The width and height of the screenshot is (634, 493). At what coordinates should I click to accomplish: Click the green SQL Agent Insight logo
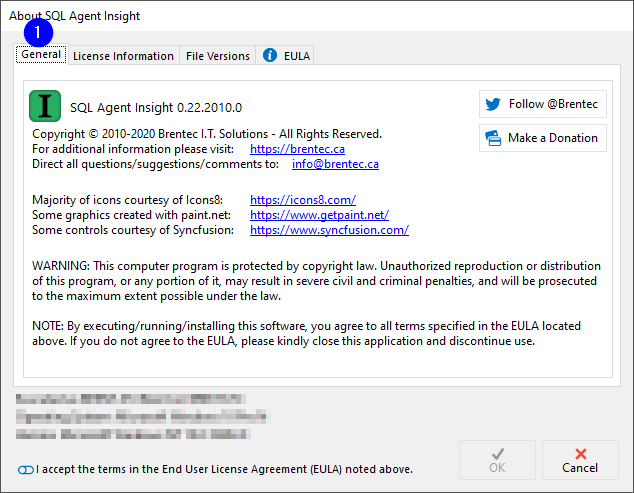45,106
